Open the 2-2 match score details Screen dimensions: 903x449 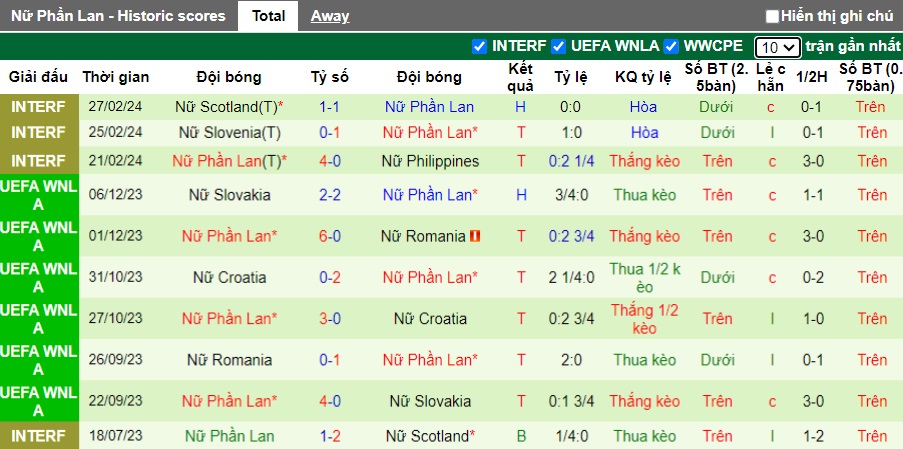point(330,195)
